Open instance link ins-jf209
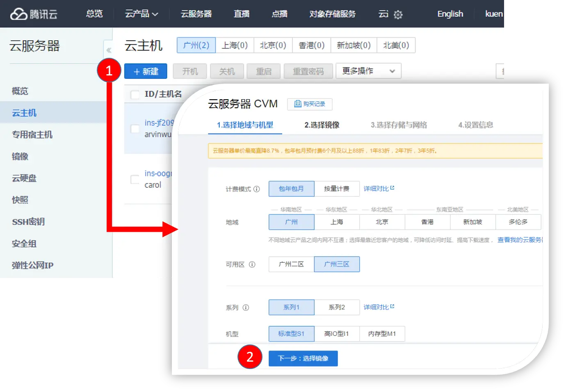566x392 pixels. [x=159, y=123]
